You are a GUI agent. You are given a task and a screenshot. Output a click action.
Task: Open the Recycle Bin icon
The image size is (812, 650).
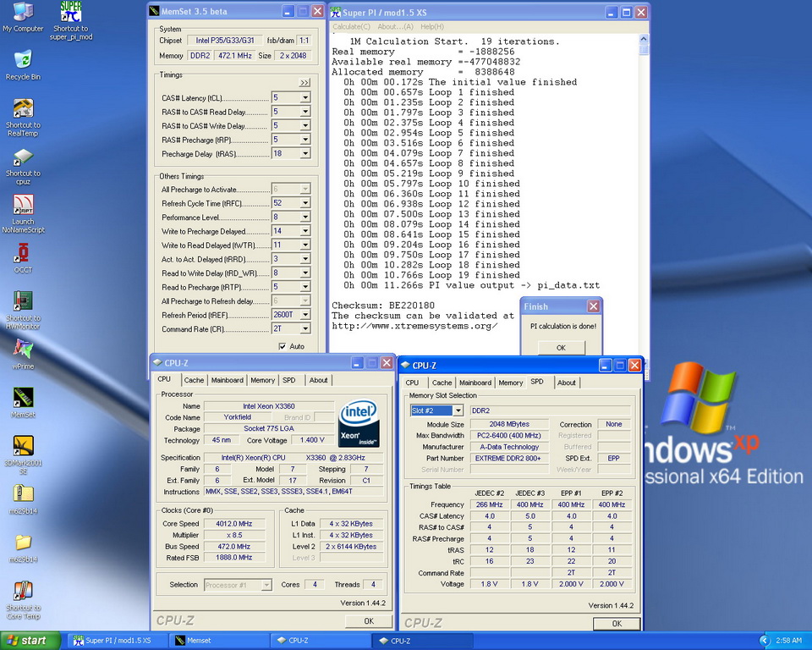[23, 65]
